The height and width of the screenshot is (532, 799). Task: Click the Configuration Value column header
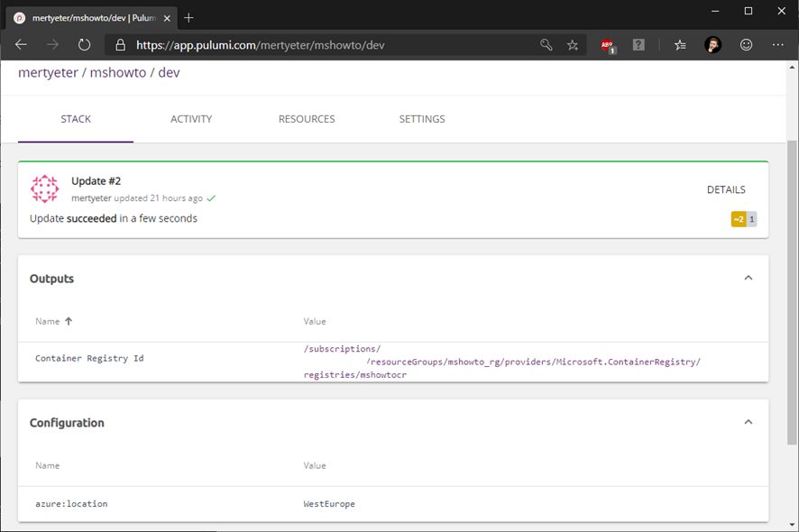coord(315,466)
